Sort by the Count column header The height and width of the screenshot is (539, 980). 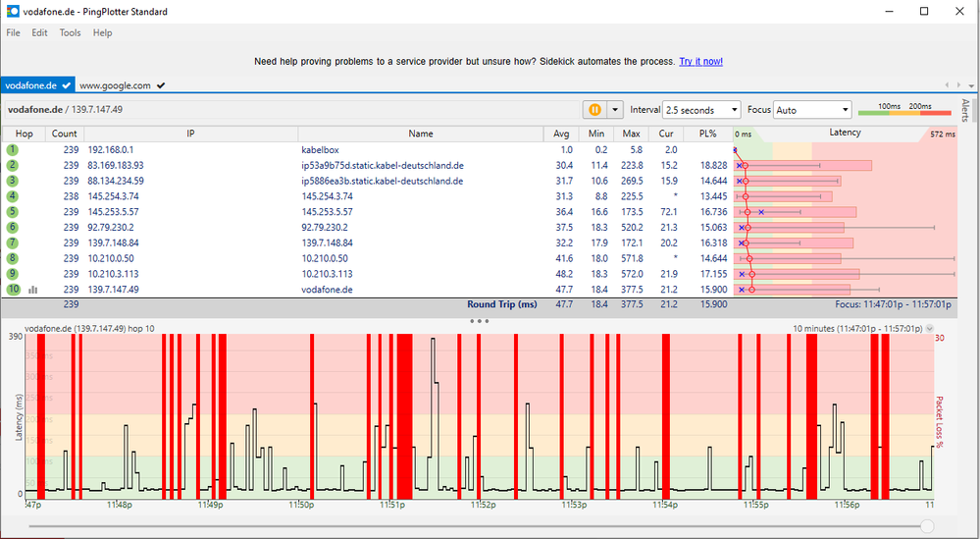click(65, 134)
